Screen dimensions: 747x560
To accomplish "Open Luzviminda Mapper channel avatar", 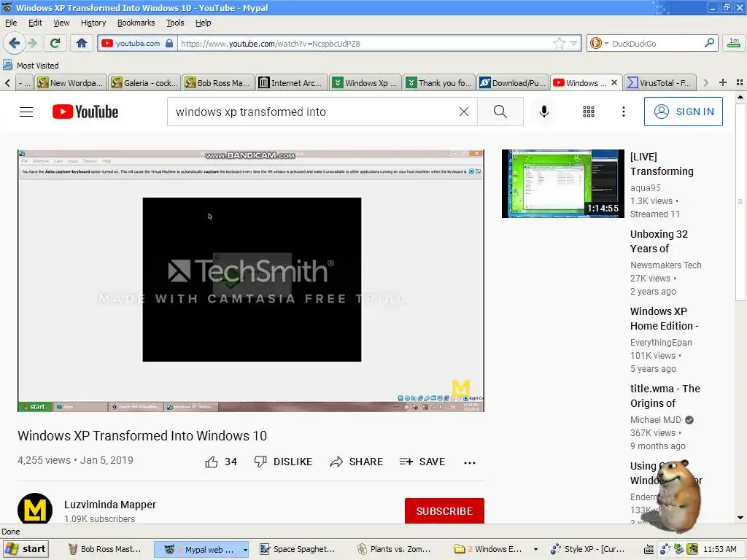I will pos(35,510).
